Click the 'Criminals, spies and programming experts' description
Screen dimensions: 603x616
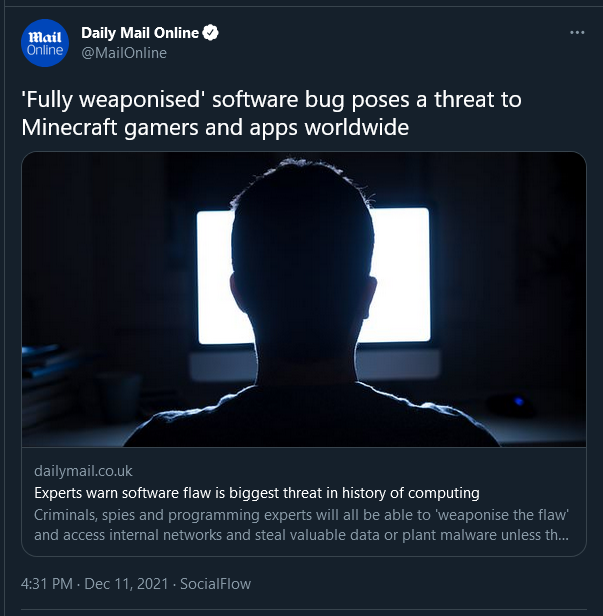click(x=301, y=515)
